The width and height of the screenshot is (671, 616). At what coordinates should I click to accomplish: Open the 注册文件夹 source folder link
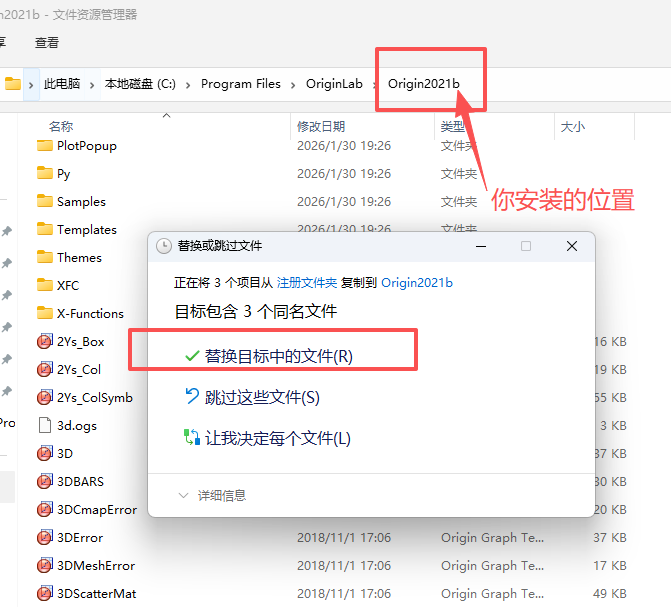point(307,283)
